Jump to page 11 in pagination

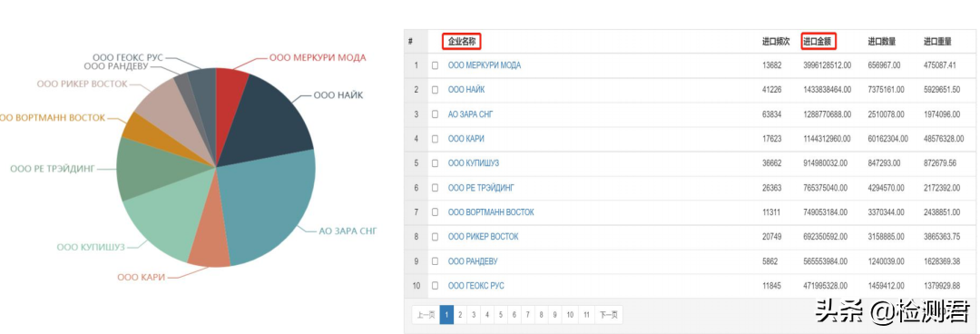click(x=586, y=315)
